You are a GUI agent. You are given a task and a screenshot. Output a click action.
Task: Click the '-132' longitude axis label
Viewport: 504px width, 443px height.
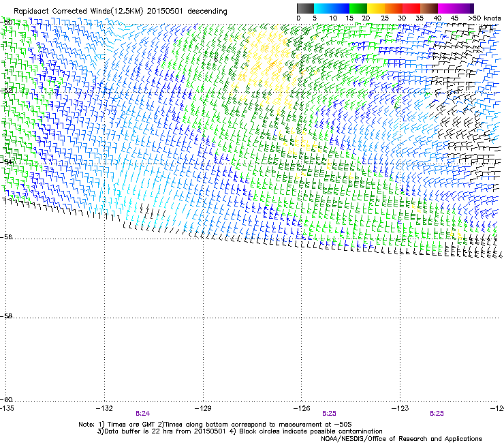104,408
